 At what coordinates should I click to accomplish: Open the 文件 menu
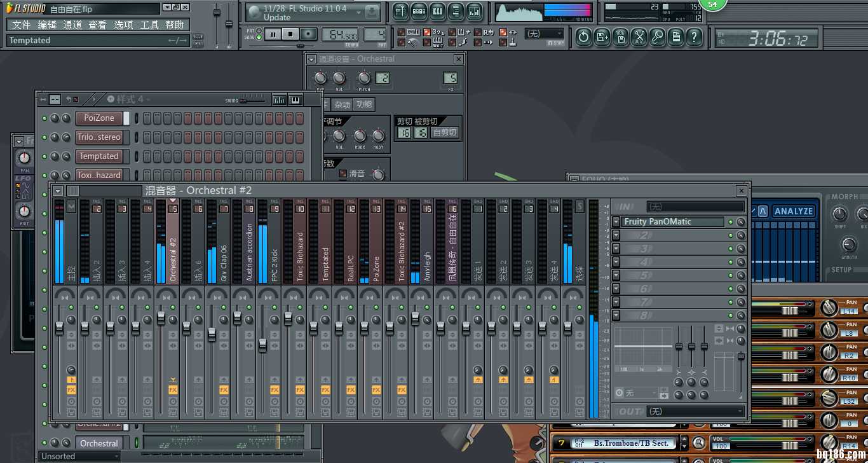point(21,25)
